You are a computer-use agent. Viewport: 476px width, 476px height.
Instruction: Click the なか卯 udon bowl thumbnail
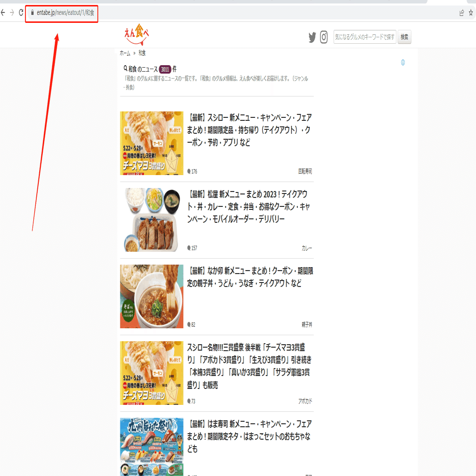(x=152, y=296)
